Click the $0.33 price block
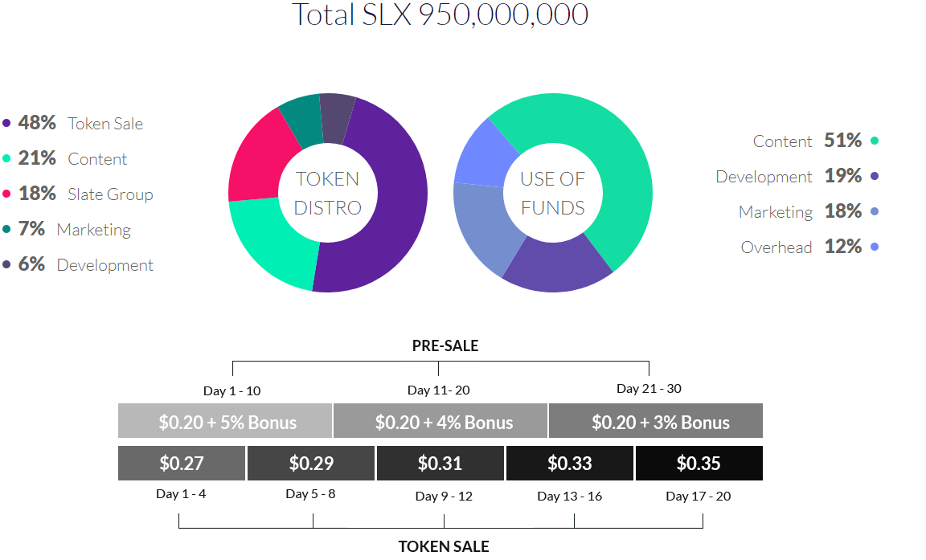This screenshot has width=926, height=560. pos(570,464)
